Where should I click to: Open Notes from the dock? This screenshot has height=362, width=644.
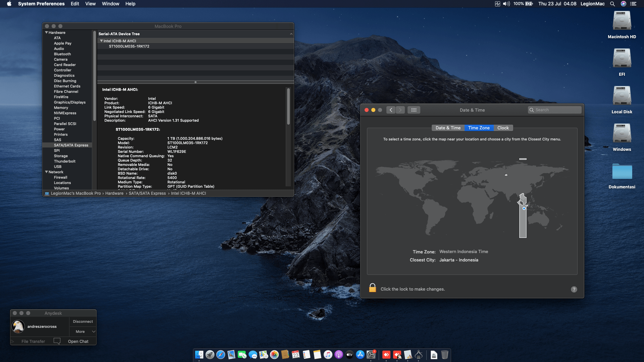pos(317,355)
